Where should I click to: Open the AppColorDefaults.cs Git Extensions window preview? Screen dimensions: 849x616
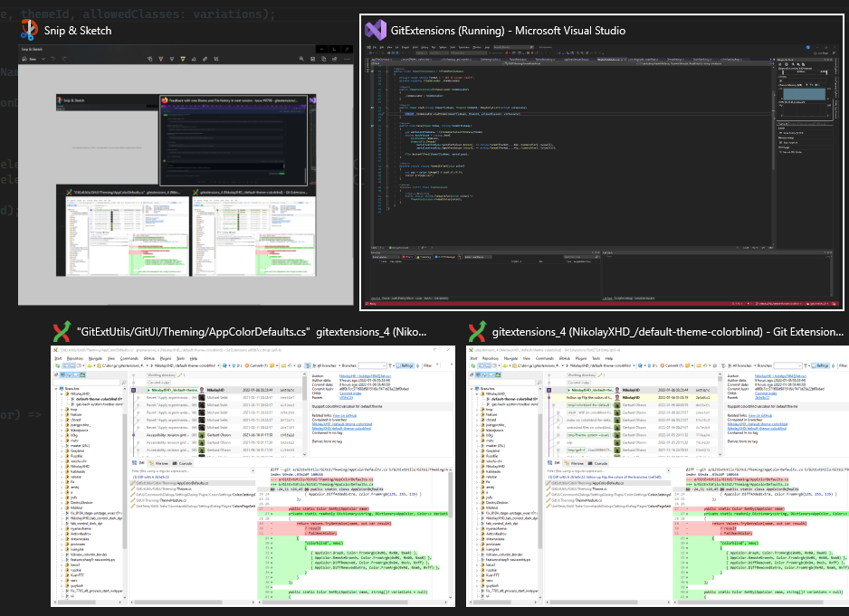253,477
